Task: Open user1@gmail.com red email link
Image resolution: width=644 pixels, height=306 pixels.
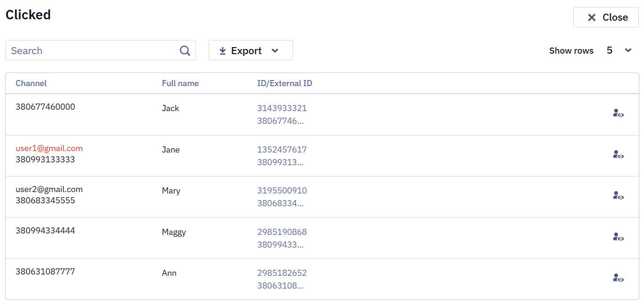Action: click(49, 148)
